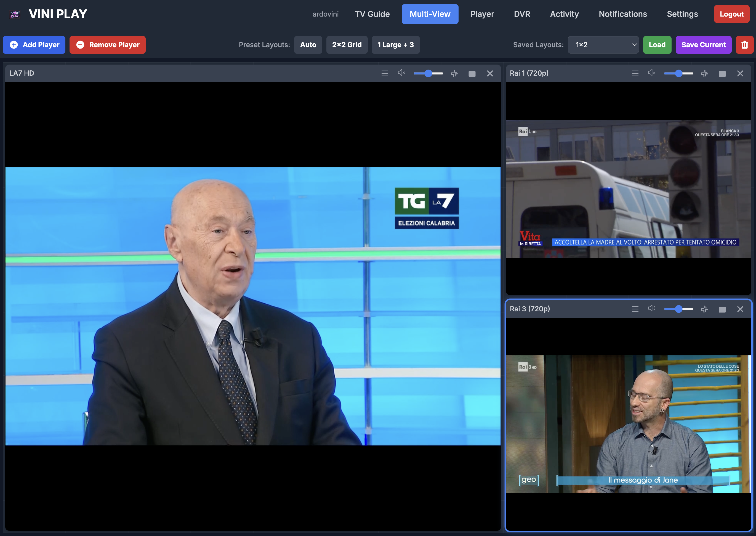Click the red trash delete layout icon
The width and height of the screenshot is (756, 536).
coord(745,45)
